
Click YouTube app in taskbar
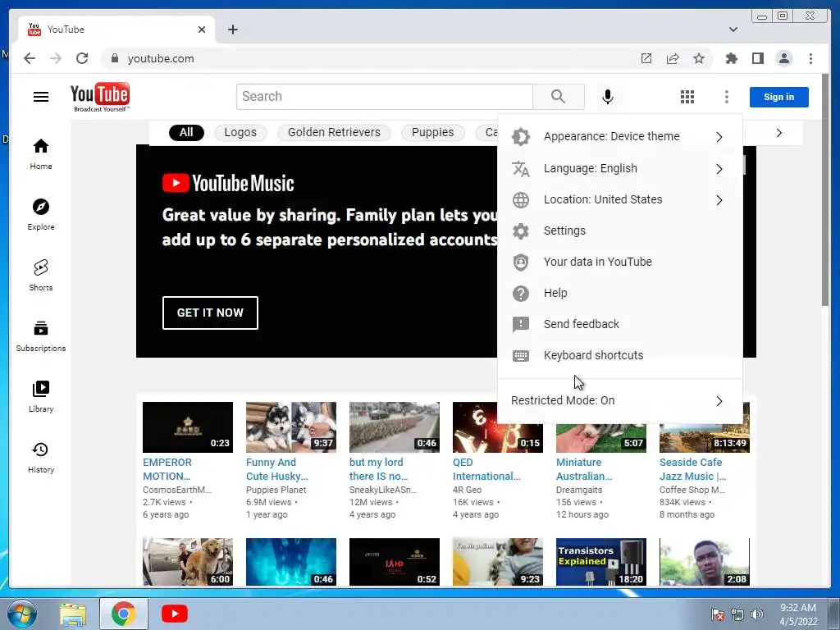[174, 614]
